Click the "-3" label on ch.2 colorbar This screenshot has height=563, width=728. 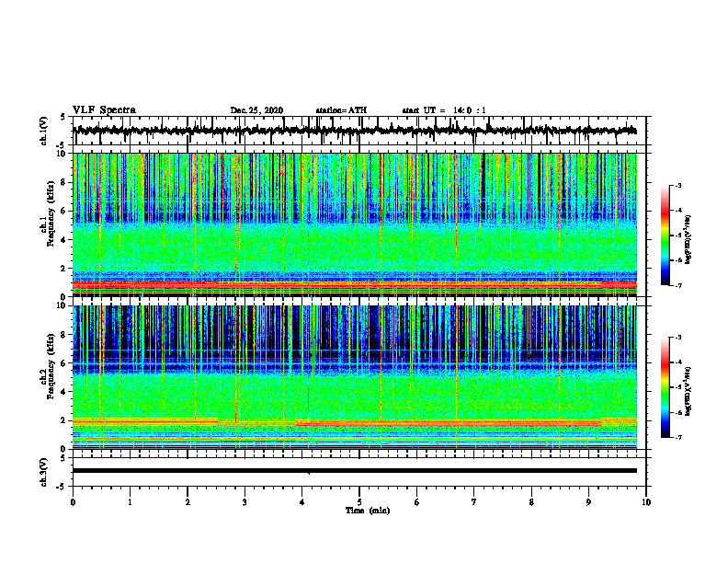point(677,338)
